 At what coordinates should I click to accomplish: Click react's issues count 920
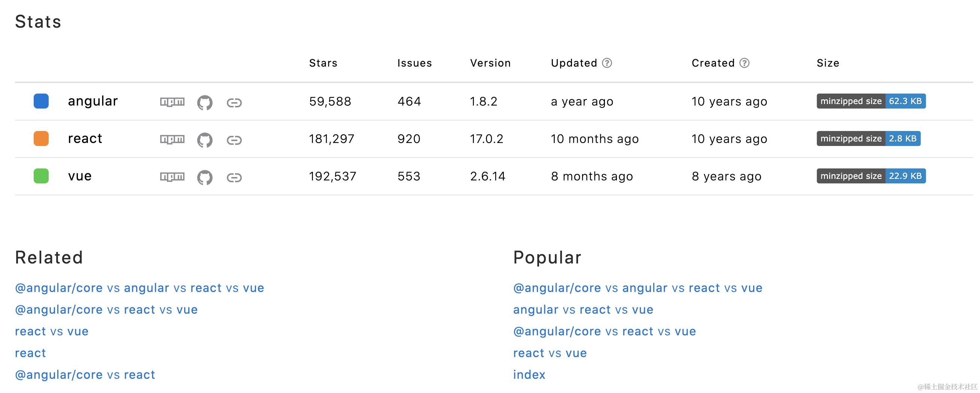(x=409, y=139)
